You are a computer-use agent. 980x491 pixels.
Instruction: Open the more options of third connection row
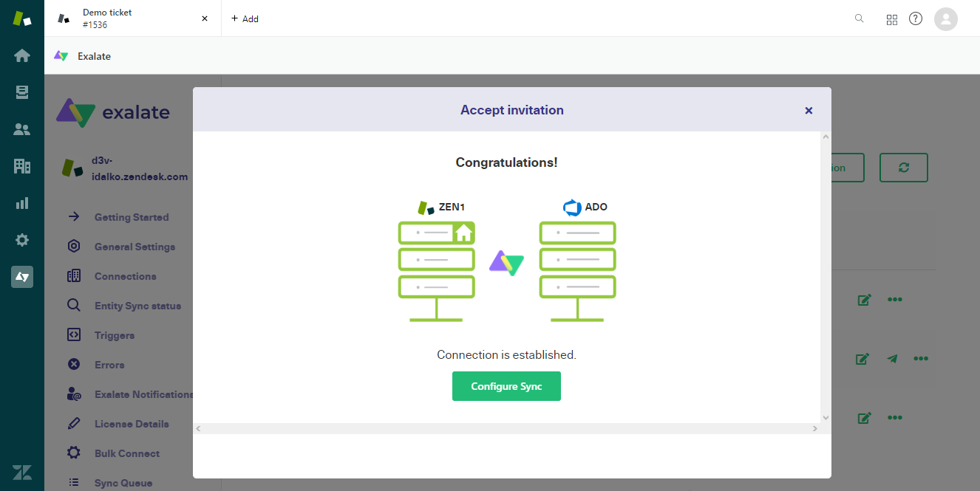895,418
